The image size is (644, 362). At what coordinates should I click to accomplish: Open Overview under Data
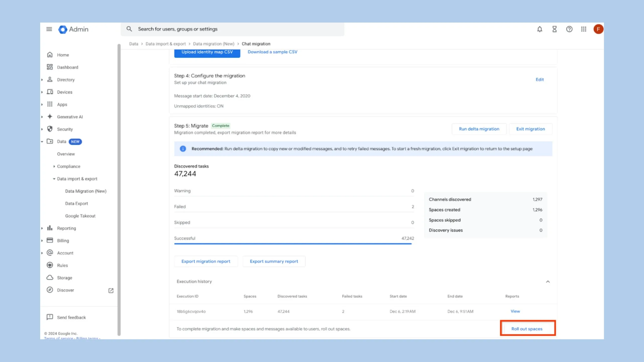click(x=66, y=154)
